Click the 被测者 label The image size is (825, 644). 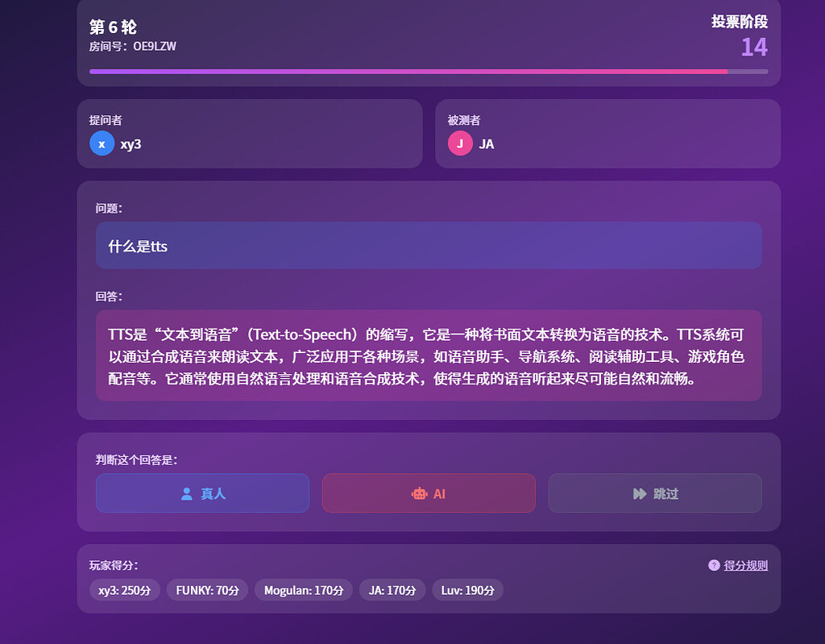[463, 120]
